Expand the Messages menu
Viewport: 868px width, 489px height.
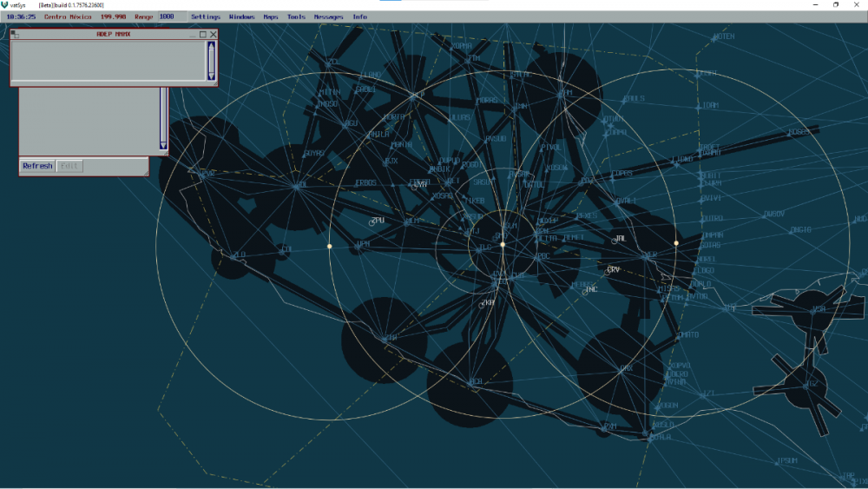tap(328, 17)
